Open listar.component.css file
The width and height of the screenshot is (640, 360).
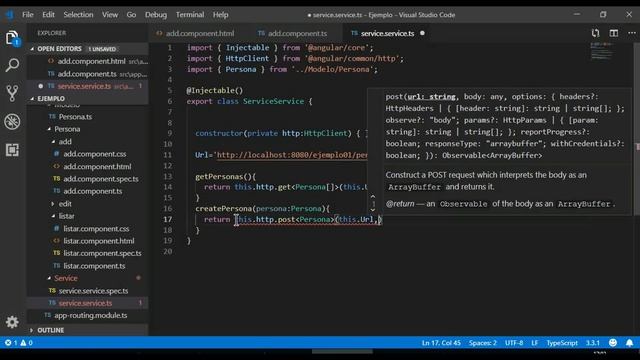click(x=96, y=229)
